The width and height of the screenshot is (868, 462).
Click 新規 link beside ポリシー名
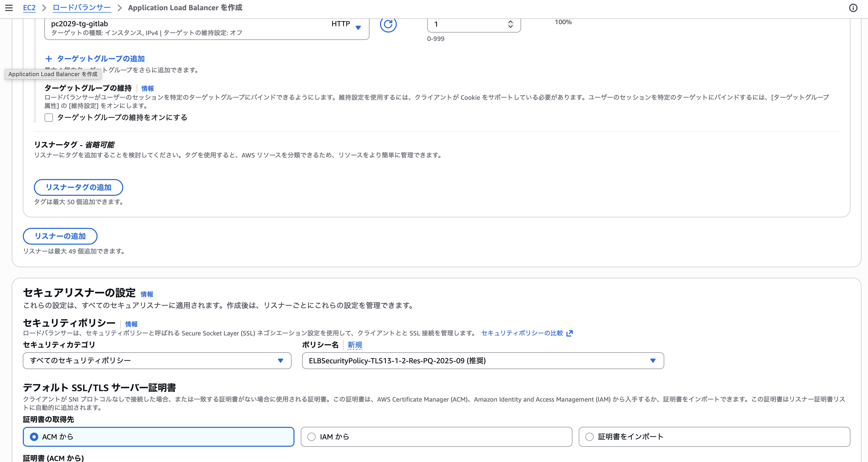tap(355, 345)
